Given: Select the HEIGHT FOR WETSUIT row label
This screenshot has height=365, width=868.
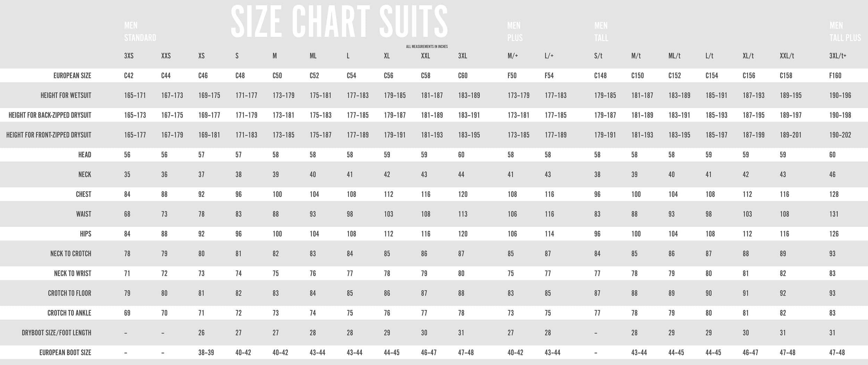Looking at the screenshot, I should 66,95.
